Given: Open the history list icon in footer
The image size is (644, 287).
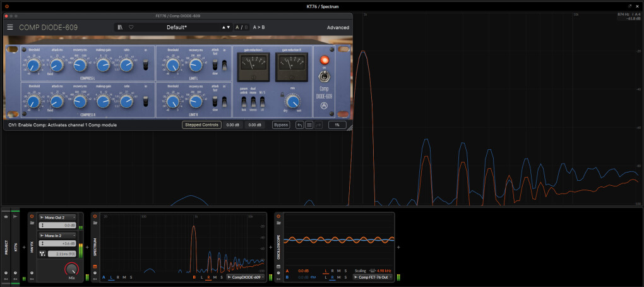Looking at the screenshot, I should click(309, 125).
